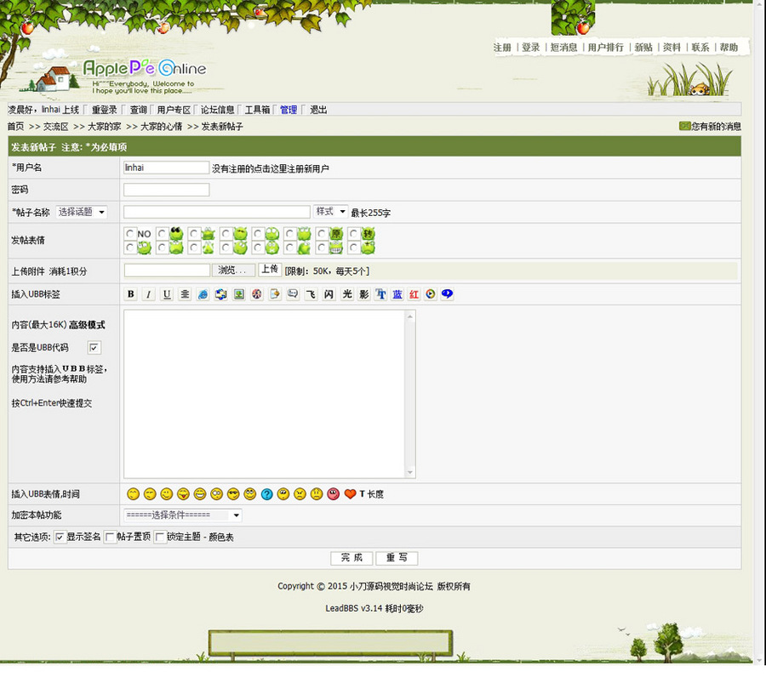Insert the red heart emoticon
Viewport: 766px width, 700px height.
coord(349,493)
